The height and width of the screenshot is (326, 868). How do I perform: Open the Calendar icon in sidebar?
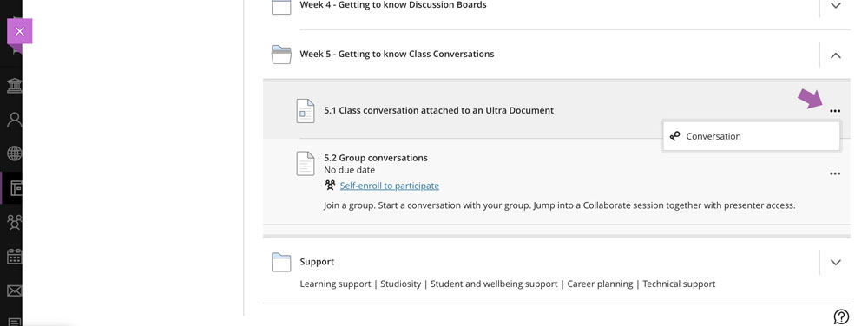(15, 257)
